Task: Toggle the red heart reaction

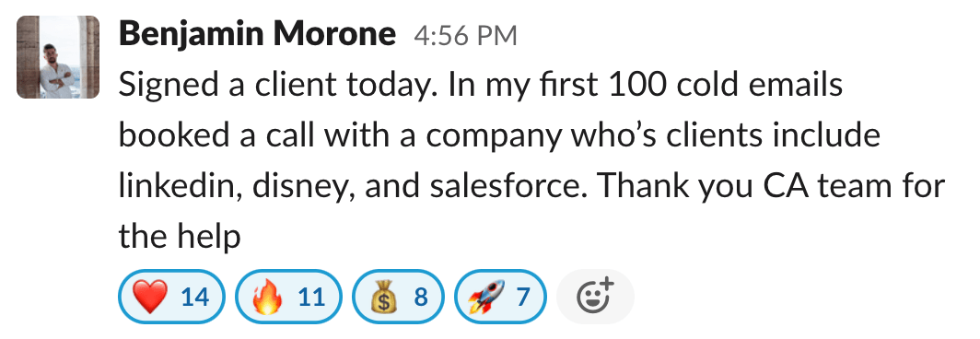Action: click(171, 297)
